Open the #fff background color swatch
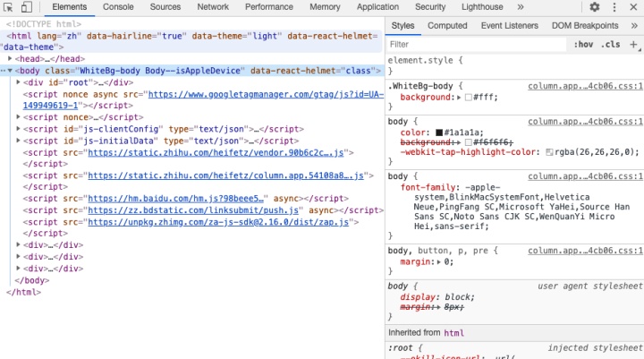The image size is (644, 359). [468, 98]
